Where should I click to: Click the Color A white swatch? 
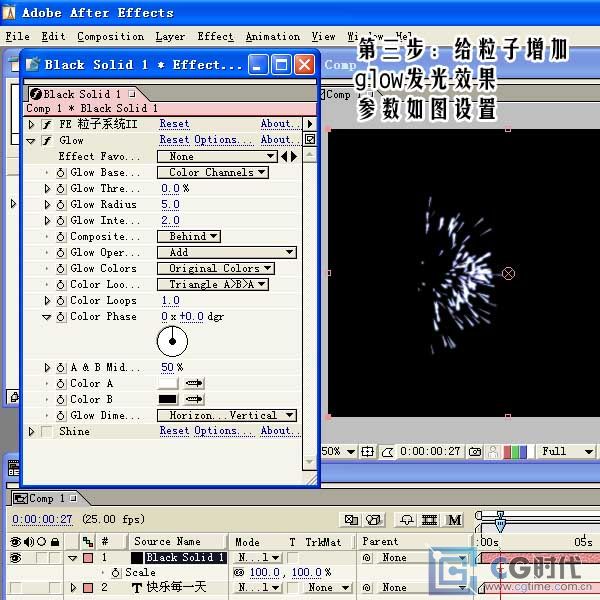[x=168, y=383]
